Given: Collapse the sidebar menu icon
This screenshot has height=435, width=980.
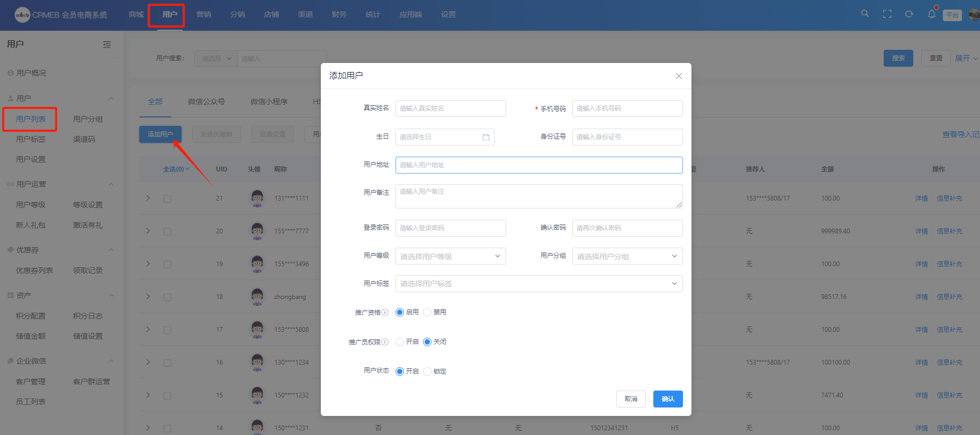Looking at the screenshot, I should [x=107, y=44].
